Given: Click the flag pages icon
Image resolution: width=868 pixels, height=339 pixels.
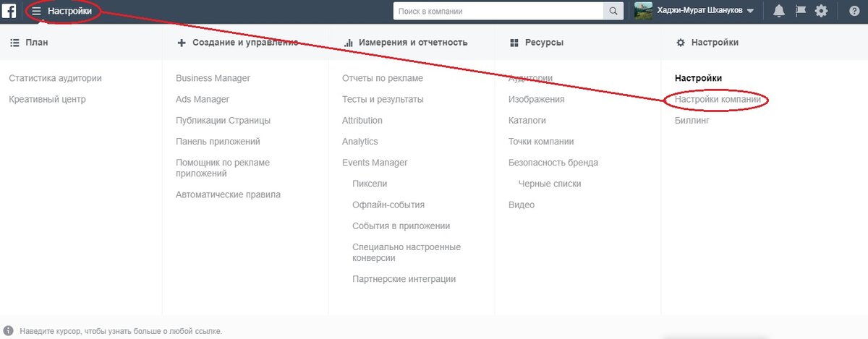Looking at the screenshot, I should [800, 11].
